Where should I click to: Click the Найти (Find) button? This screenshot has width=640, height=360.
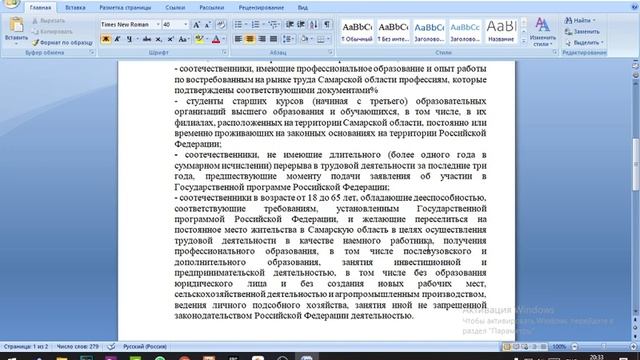pos(580,20)
